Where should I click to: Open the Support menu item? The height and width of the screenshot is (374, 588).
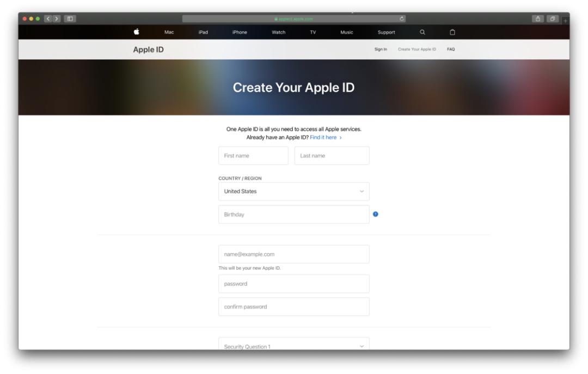click(386, 32)
